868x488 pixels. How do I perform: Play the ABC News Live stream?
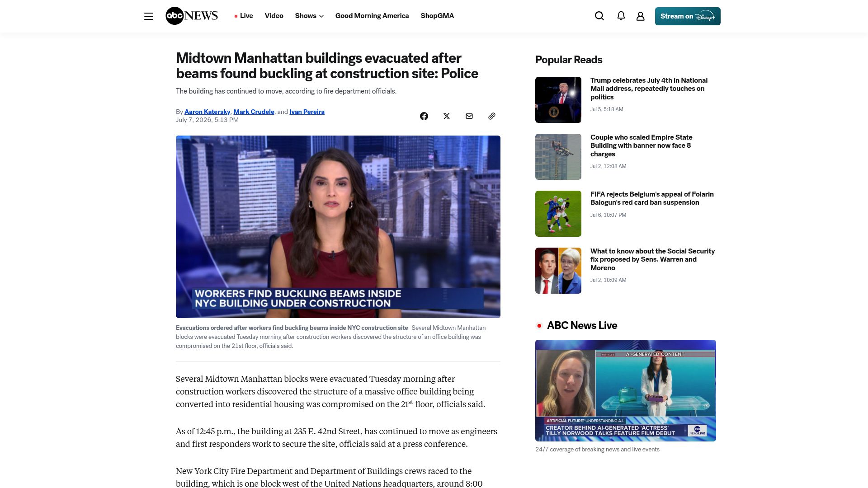coord(626,391)
